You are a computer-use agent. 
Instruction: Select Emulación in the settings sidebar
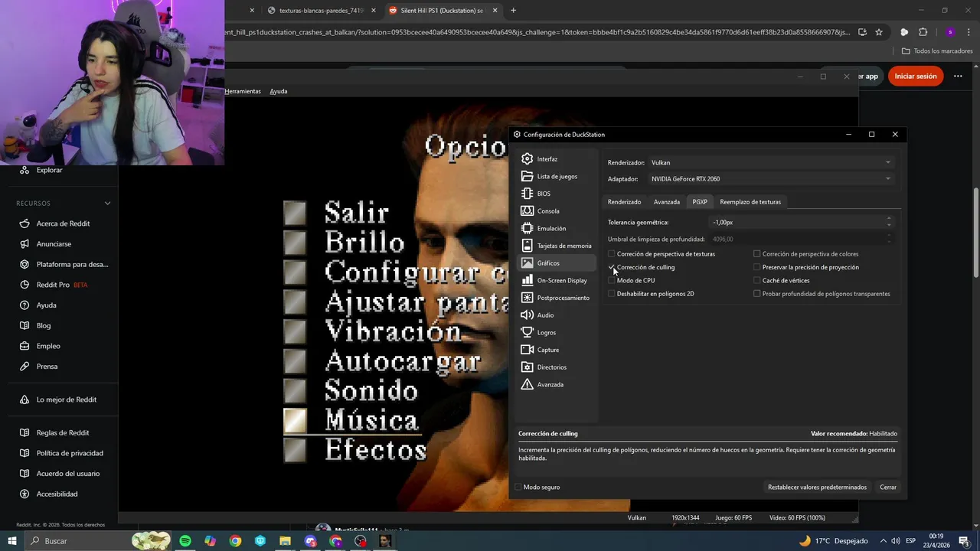[557, 229]
